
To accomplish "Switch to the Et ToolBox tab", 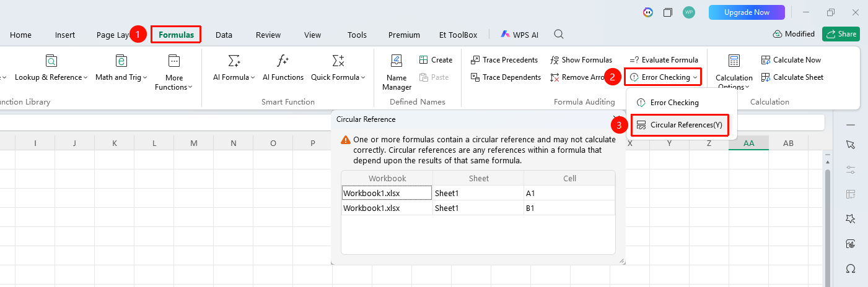I will coord(458,35).
